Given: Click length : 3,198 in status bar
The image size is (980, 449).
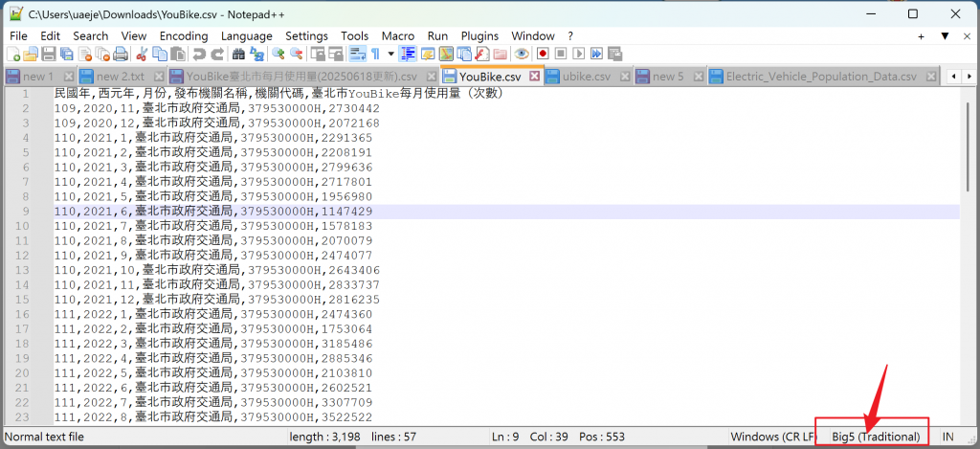Looking at the screenshot, I should pyautogui.click(x=323, y=437).
